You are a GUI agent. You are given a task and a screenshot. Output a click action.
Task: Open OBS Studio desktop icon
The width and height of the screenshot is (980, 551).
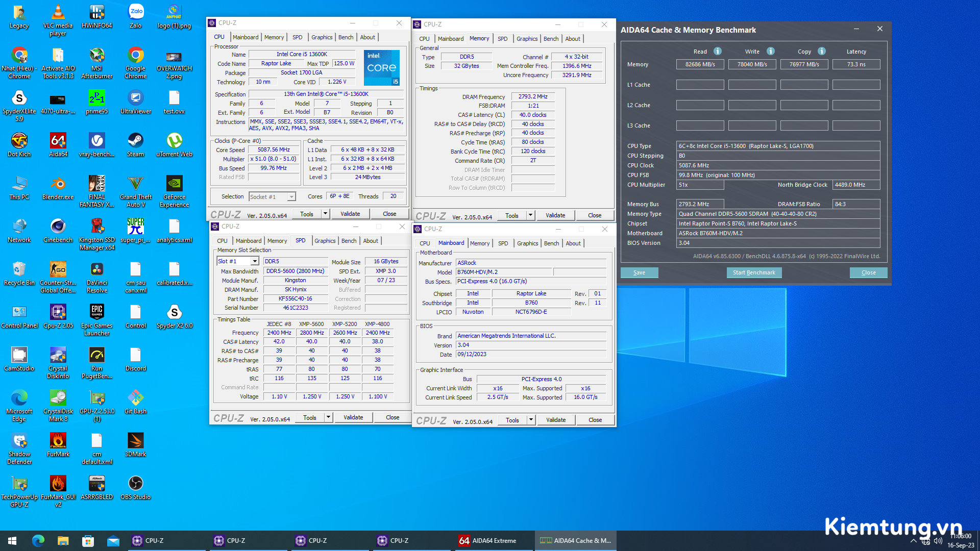[x=136, y=488]
